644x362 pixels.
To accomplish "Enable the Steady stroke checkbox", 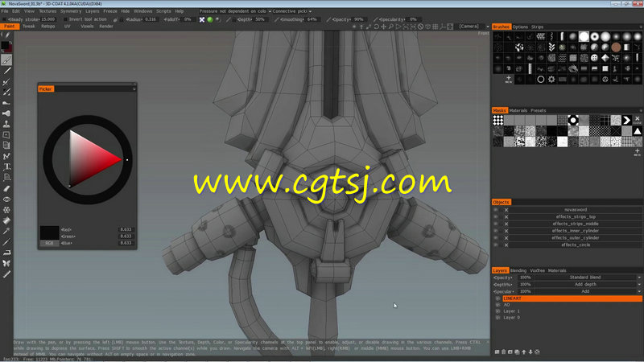I will pyautogui.click(x=5, y=19).
